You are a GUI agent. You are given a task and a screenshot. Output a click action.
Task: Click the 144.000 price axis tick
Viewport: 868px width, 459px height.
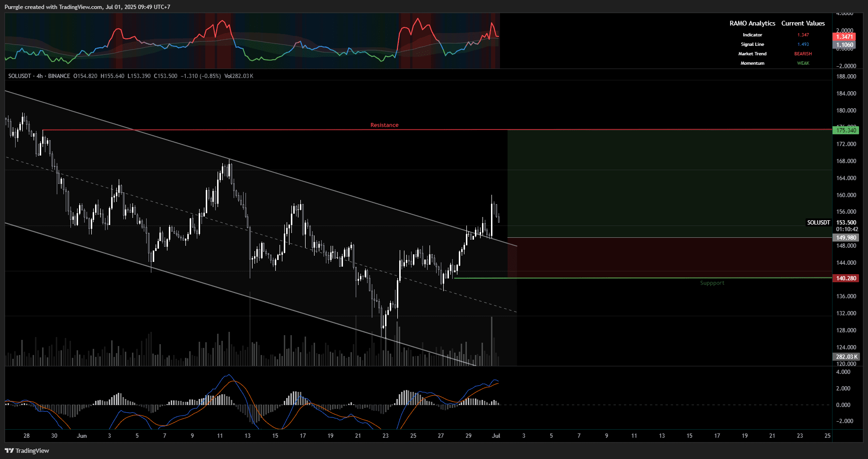pyautogui.click(x=846, y=263)
